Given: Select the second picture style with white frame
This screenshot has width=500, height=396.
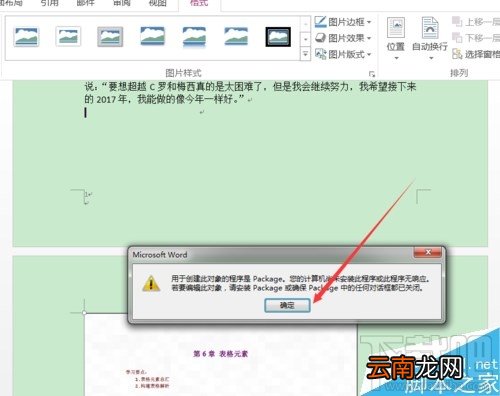Looking at the screenshot, I should 68,36.
